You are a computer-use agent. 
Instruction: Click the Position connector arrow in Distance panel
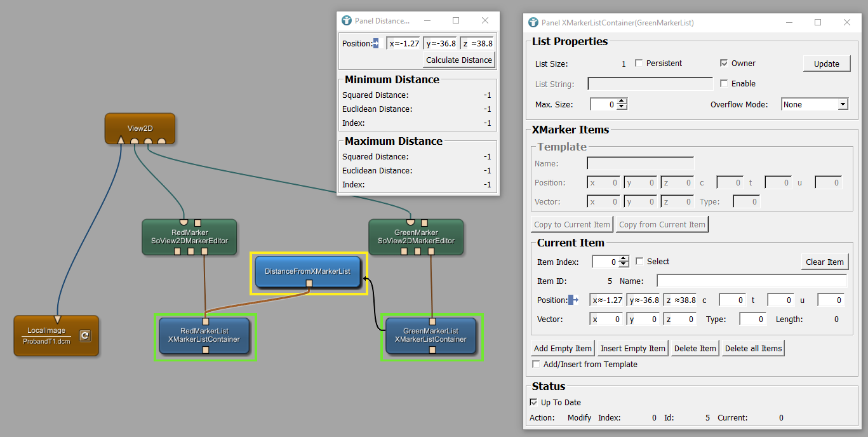[x=376, y=44]
